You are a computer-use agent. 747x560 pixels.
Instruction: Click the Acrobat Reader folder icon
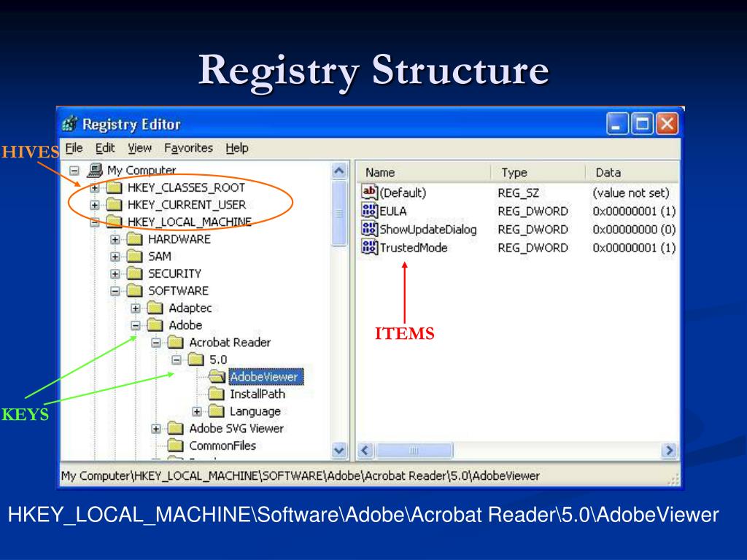coord(175,342)
